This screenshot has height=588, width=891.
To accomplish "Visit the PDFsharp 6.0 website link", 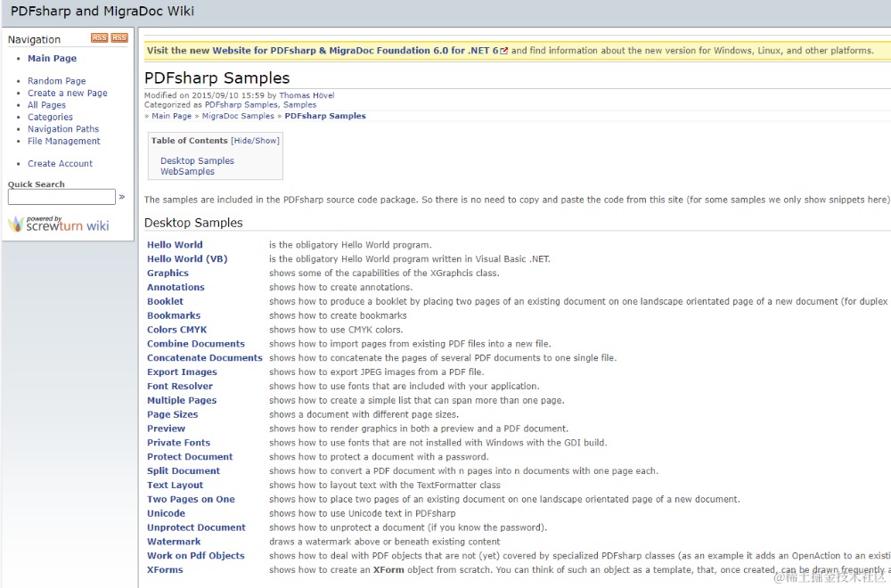I will tap(323, 51).
